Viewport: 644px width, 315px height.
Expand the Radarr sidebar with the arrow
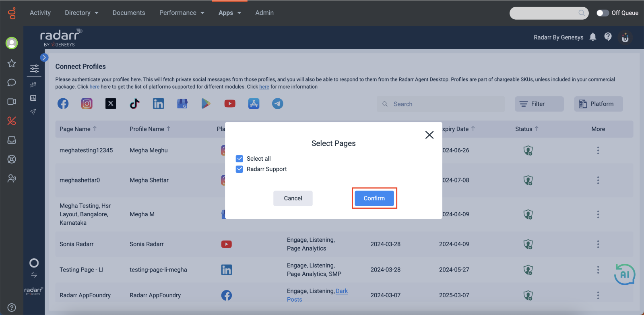(x=44, y=58)
